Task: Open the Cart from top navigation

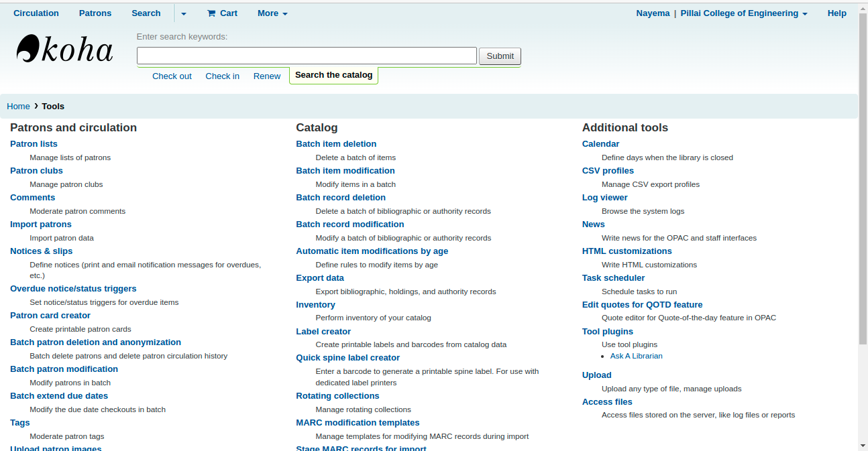Action: point(222,13)
